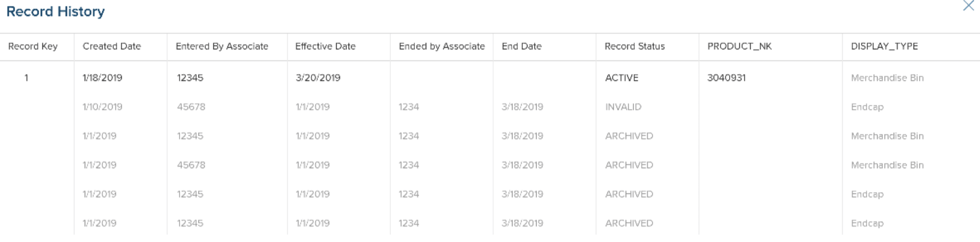
Task: Select Merchandise Bin in the ACTIVE row
Action: click(x=887, y=78)
